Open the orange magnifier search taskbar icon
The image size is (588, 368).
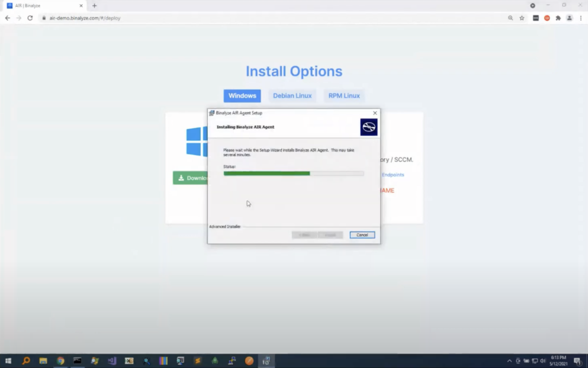tap(26, 361)
